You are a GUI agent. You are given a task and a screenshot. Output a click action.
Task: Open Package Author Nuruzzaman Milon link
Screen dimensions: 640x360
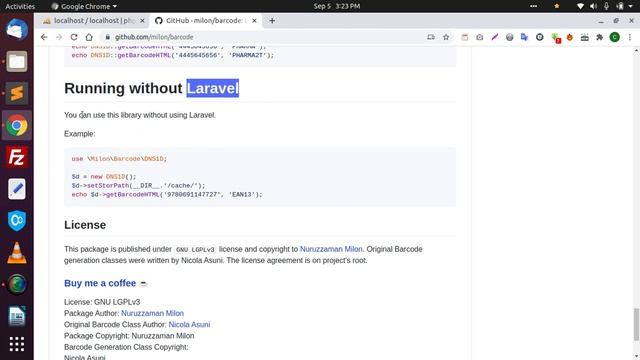click(152, 313)
